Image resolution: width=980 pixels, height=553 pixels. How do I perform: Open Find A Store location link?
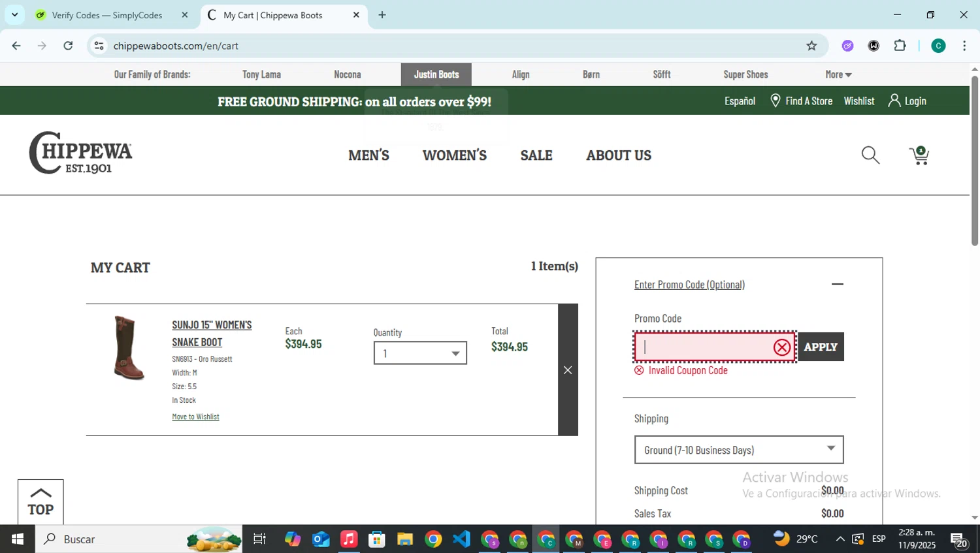tap(801, 101)
